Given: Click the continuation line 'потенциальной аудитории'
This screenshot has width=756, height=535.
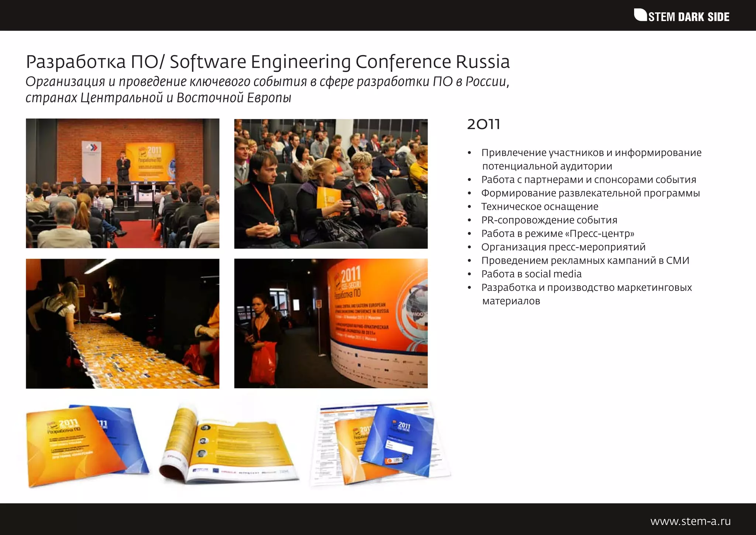Looking at the screenshot, I should 547,166.
